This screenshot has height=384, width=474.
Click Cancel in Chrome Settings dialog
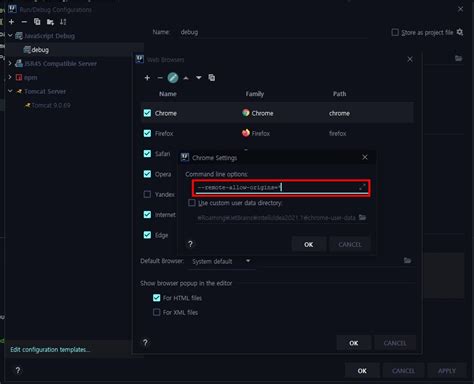click(350, 244)
